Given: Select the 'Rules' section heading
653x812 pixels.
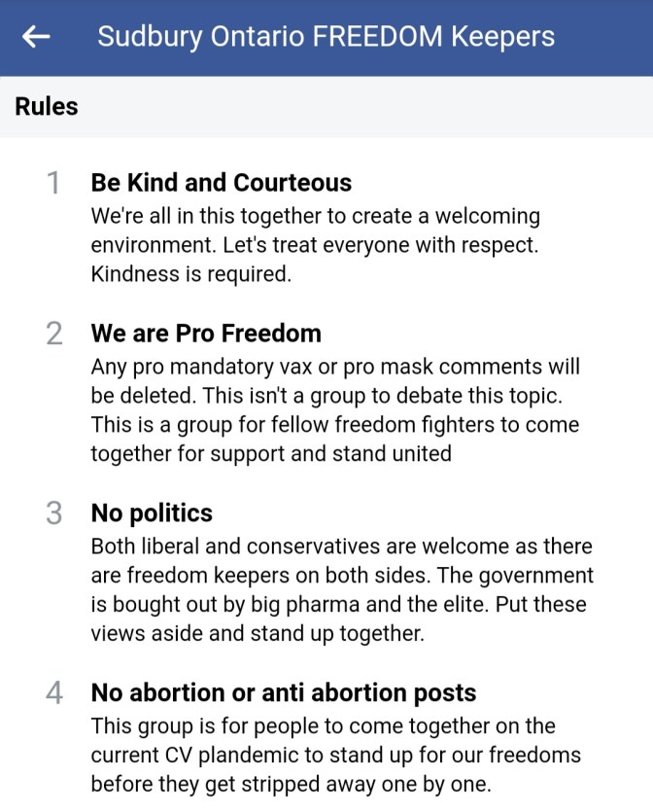Looking at the screenshot, I should tap(47, 106).
